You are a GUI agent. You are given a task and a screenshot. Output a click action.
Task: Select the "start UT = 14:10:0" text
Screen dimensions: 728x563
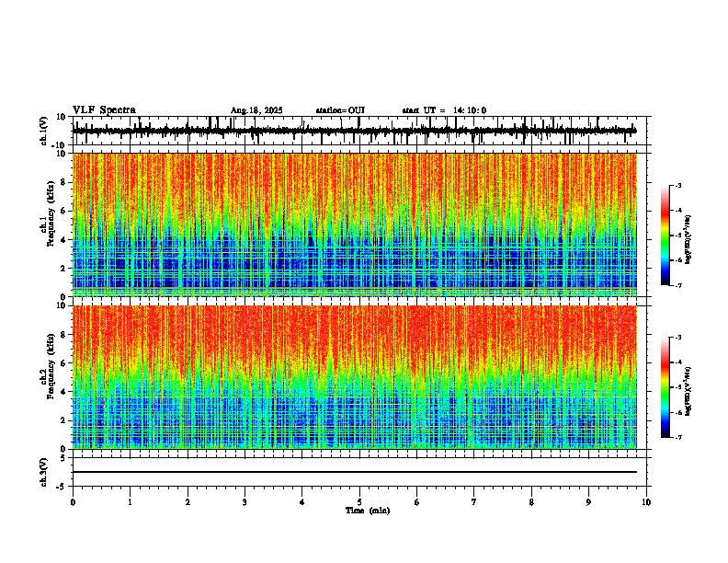pyautogui.click(x=444, y=110)
